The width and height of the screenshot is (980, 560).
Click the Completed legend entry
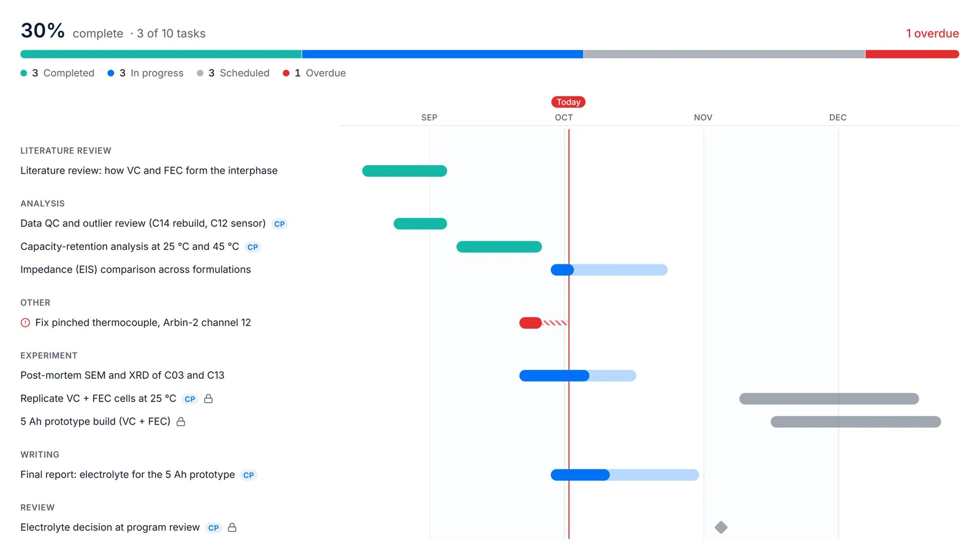58,73
